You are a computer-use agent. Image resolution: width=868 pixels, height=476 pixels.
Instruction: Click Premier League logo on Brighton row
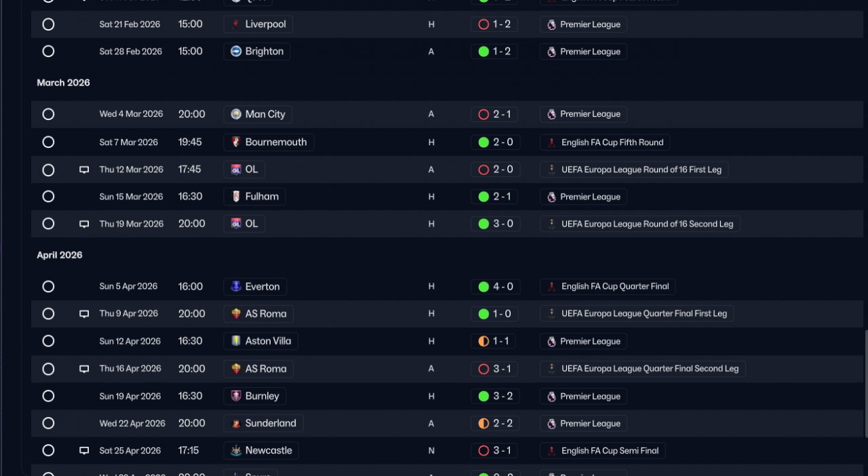[x=551, y=52]
